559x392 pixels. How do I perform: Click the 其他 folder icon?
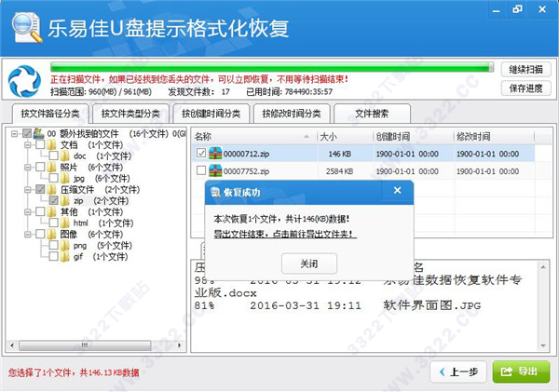52,211
